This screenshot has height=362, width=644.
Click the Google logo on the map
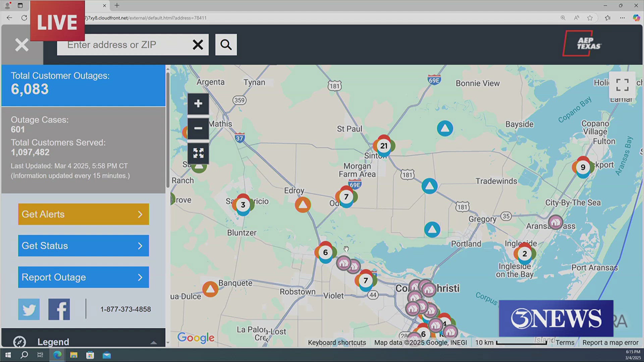pos(196,338)
